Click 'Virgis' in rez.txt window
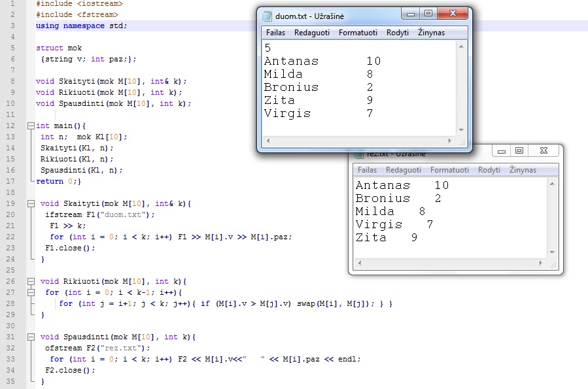The height and width of the screenshot is (389, 588). point(379,225)
